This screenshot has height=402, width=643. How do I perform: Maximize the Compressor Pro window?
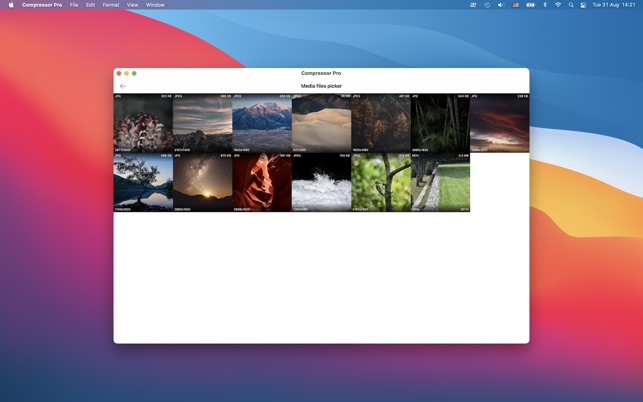[x=134, y=73]
